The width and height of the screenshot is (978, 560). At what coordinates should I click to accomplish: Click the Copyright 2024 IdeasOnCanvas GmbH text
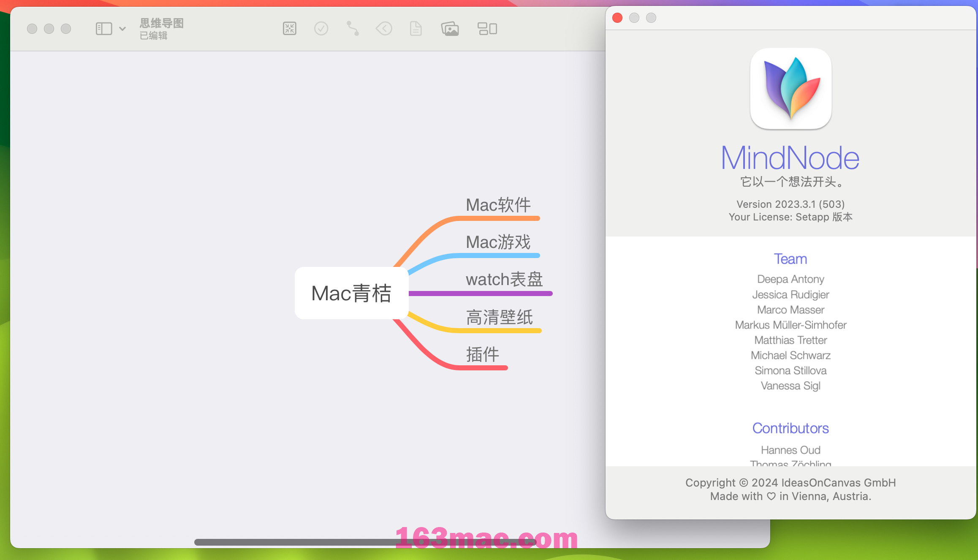click(x=791, y=482)
